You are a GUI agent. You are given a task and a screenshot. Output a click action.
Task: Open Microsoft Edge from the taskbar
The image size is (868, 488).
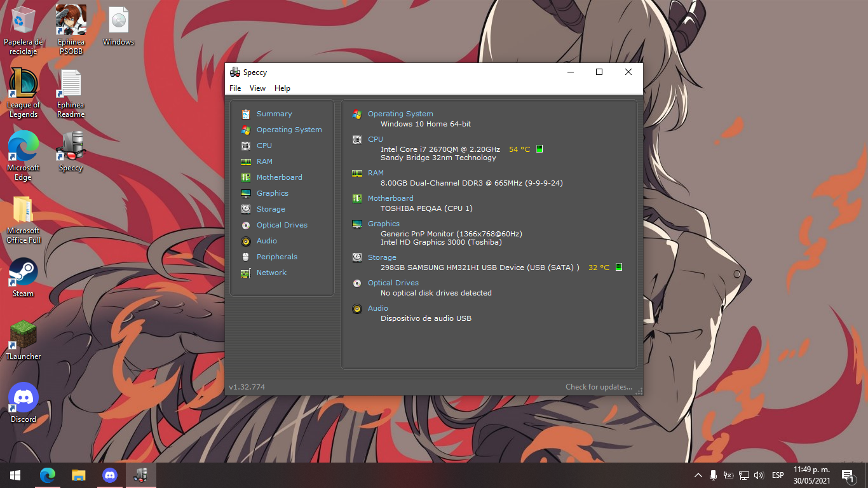click(48, 475)
